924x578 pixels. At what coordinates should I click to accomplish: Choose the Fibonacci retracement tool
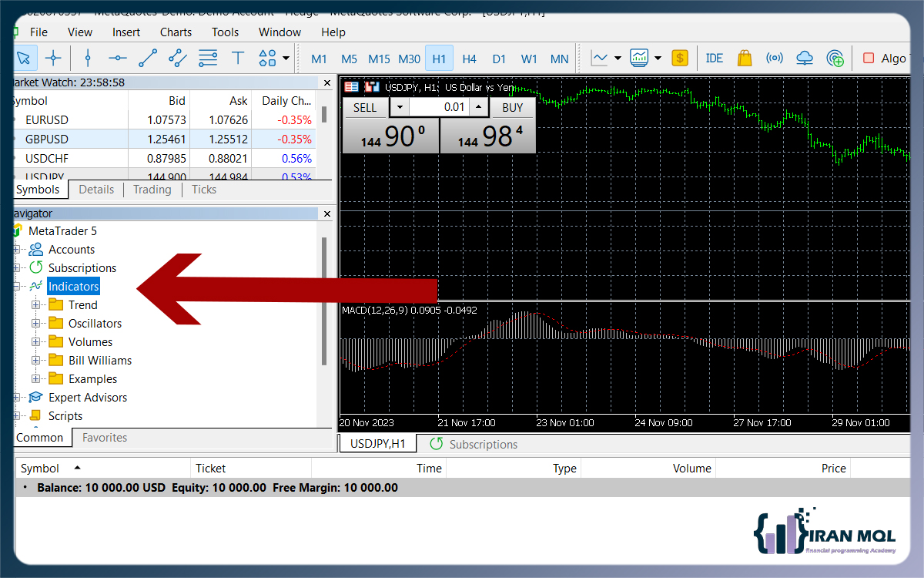[208, 58]
